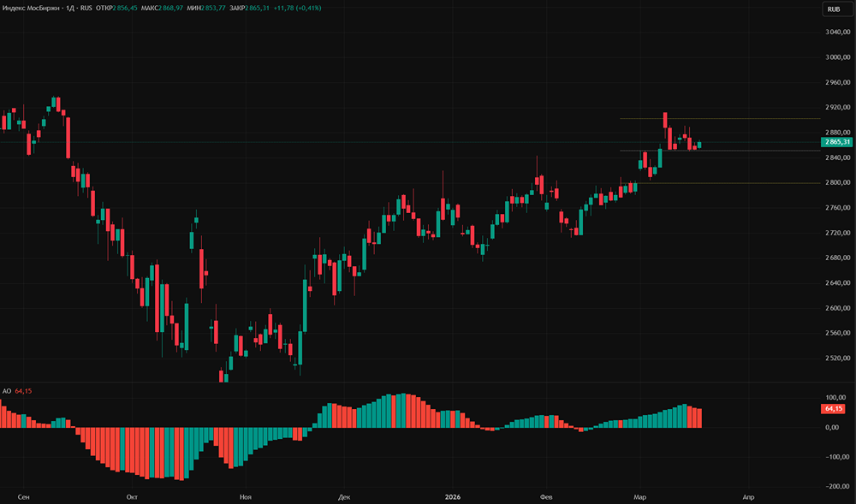
Task: Click the 2 800,00 price axis label
Action: tap(837, 183)
